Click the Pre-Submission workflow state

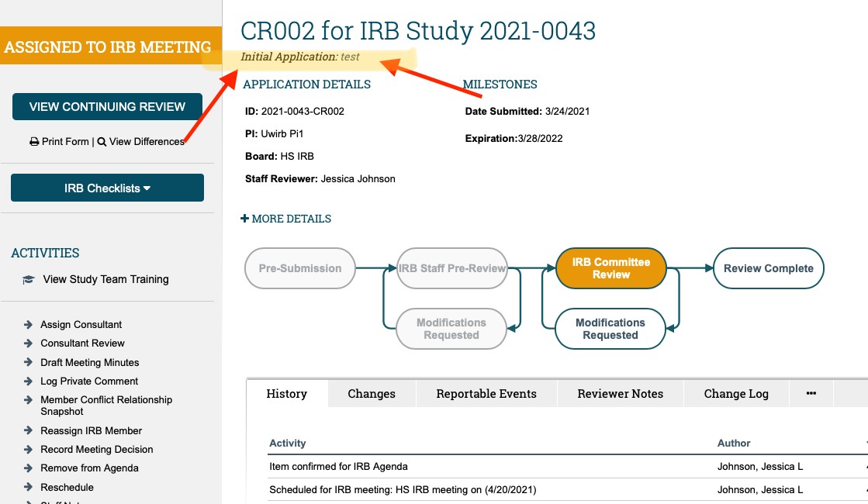pyautogui.click(x=300, y=268)
